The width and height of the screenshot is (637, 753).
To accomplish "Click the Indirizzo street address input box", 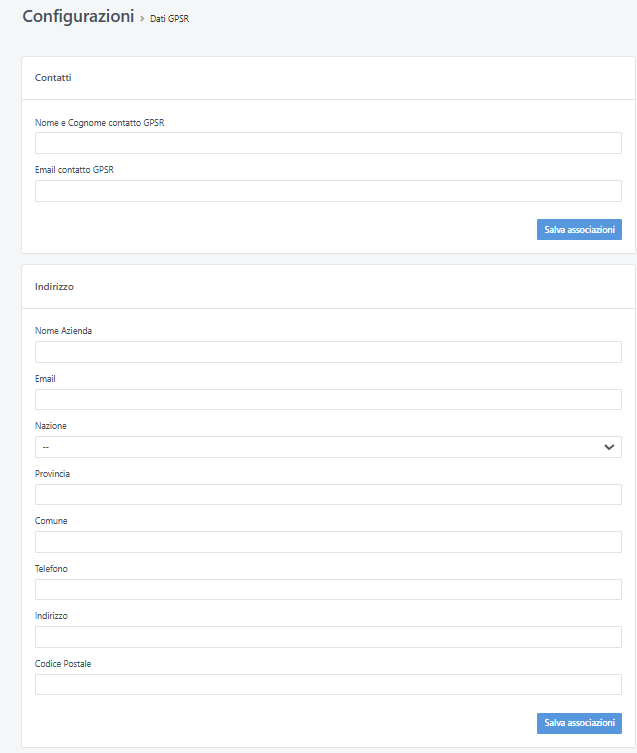I will click(328, 637).
